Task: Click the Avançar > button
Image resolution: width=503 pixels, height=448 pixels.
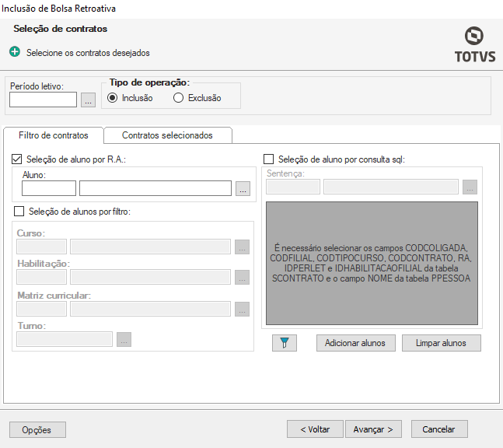Action: click(373, 429)
